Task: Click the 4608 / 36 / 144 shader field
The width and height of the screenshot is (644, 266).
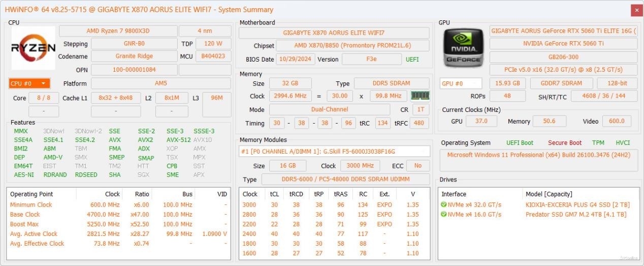Action: point(604,96)
